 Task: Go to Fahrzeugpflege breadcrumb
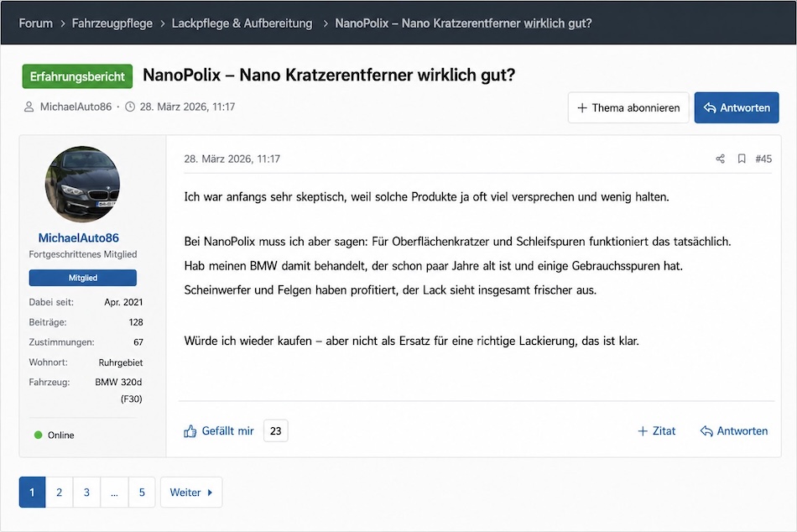click(112, 23)
